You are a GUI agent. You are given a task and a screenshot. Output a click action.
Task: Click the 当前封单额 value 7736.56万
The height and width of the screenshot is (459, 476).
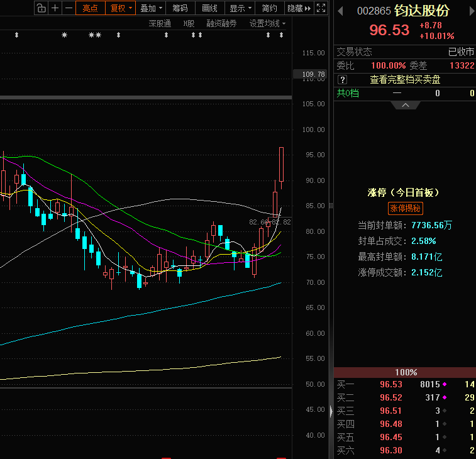point(432,225)
